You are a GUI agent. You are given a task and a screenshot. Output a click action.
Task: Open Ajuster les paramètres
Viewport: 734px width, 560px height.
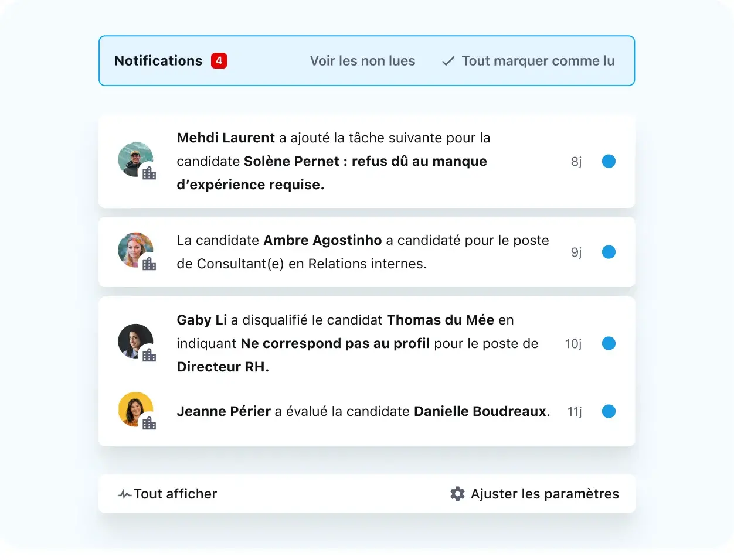click(x=545, y=494)
